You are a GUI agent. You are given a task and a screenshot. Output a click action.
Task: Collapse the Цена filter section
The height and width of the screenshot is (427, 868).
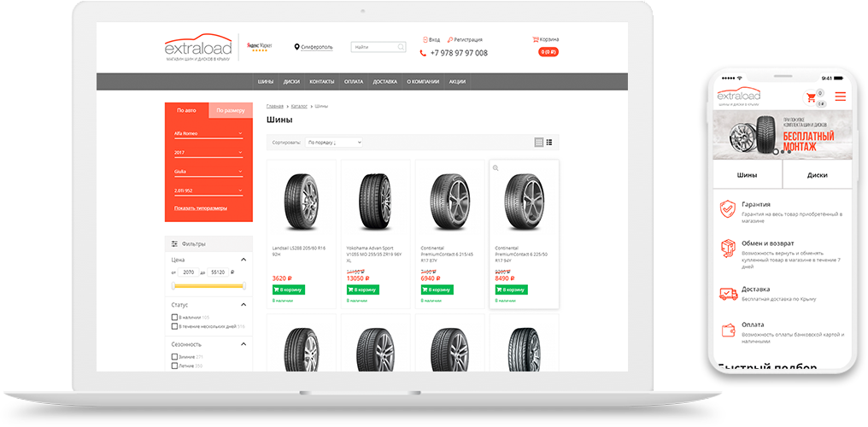tap(243, 260)
